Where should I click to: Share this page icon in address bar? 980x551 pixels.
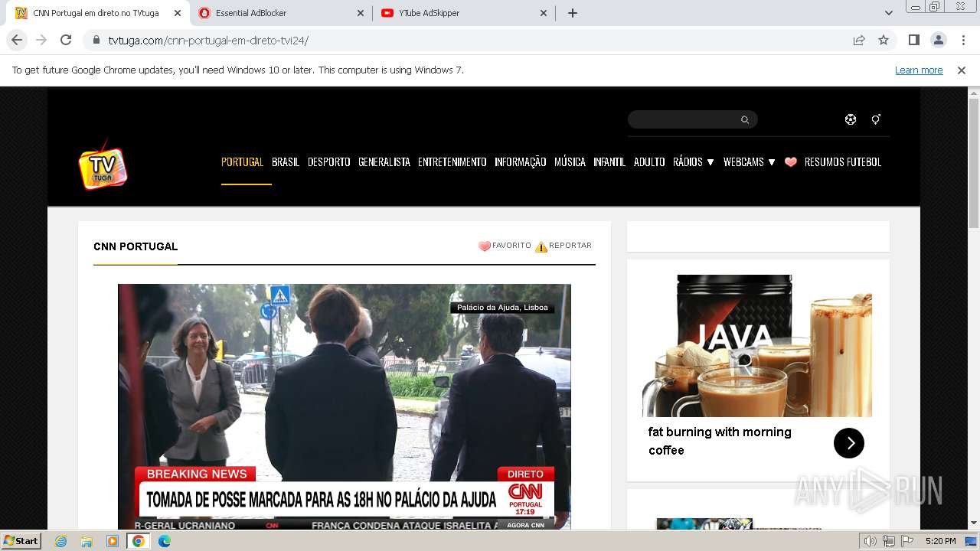click(859, 40)
